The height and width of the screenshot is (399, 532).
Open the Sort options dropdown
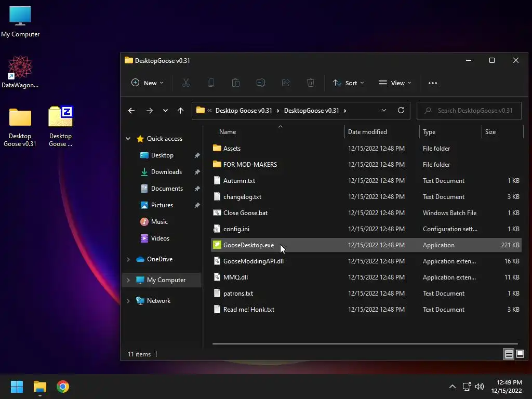349,83
